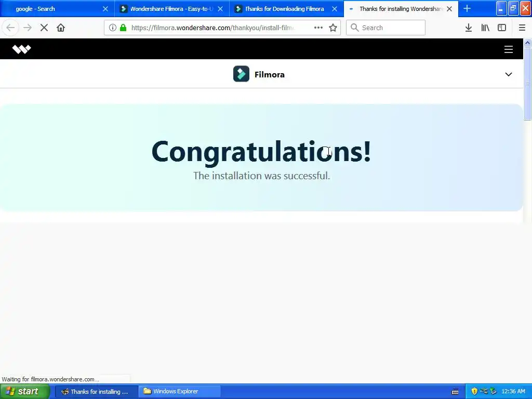
Task: Select Thanks for installing Wondershare tab
Action: [x=402, y=9]
